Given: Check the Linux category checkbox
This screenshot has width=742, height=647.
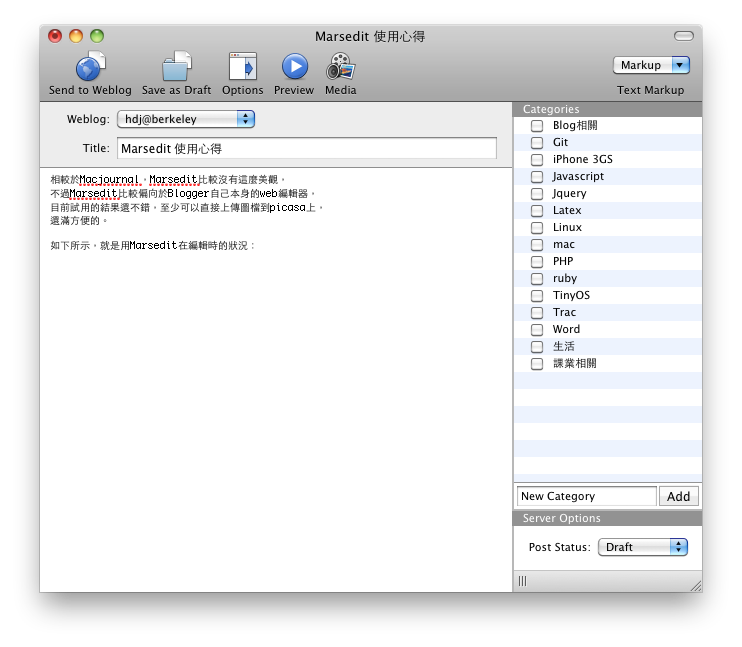Looking at the screenshot, I should tap(537, 228).
